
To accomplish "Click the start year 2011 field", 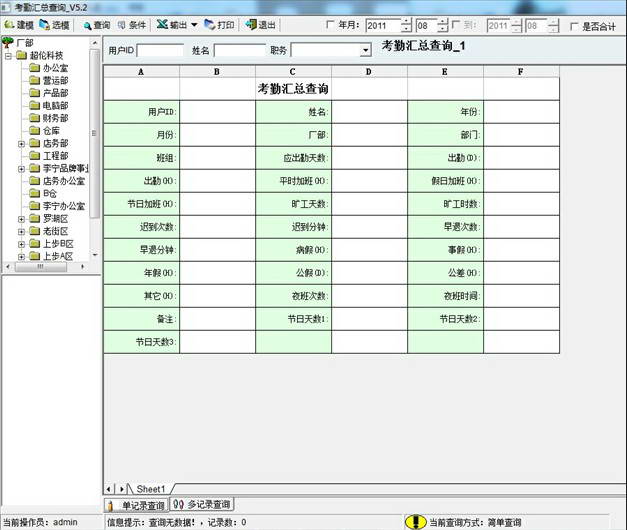I will click(x=383, y=26).
